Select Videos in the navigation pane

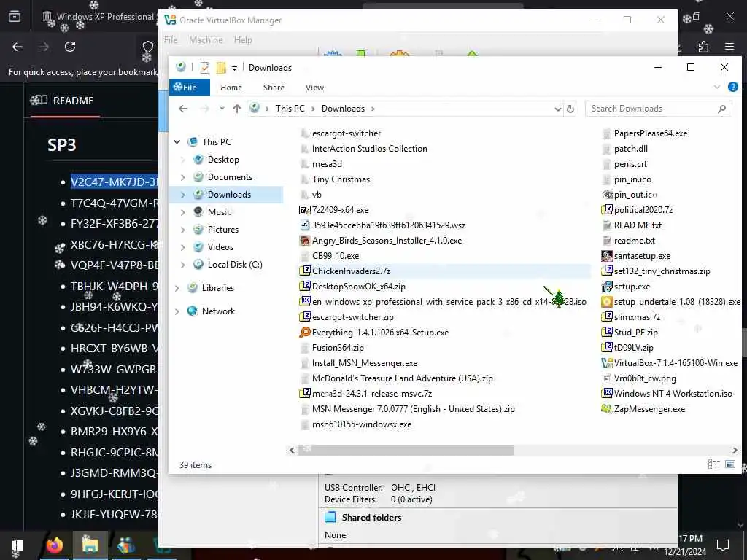[x=220, y=247]
